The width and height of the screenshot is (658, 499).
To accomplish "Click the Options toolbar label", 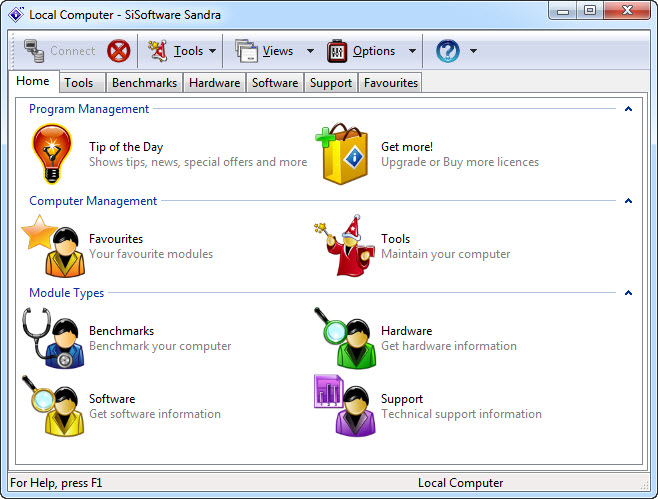I will (x=374, y=51).
